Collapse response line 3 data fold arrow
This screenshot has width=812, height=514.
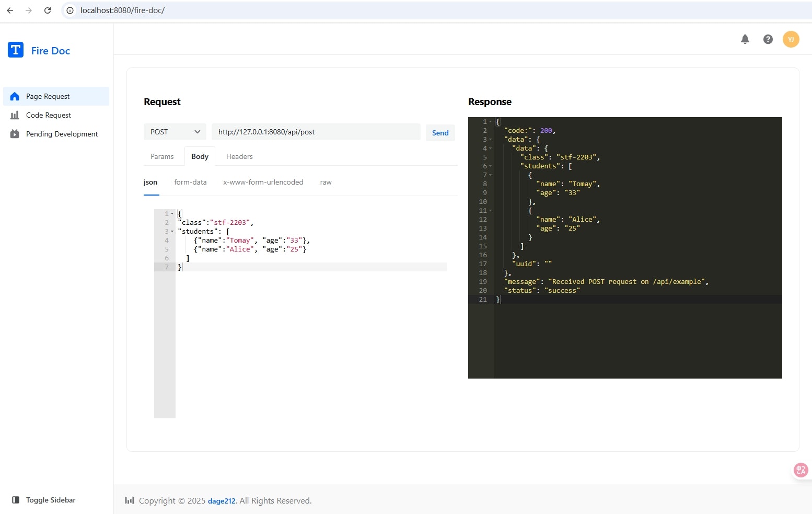490,139
